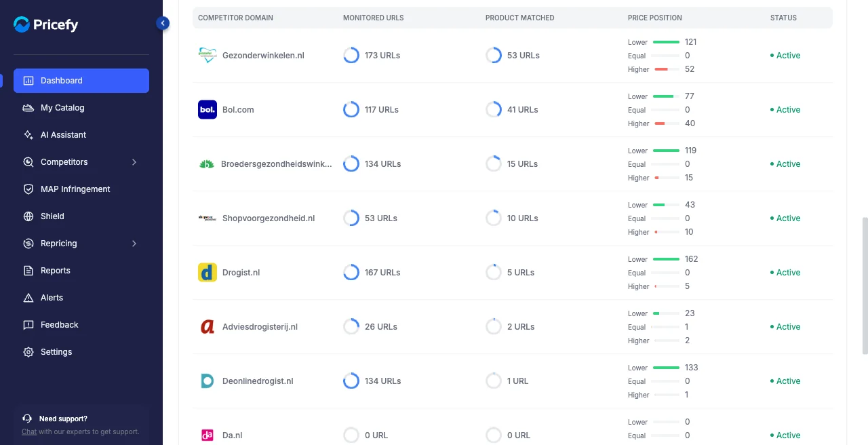
Task: Click the support headset icon
Action: [27, 419]
